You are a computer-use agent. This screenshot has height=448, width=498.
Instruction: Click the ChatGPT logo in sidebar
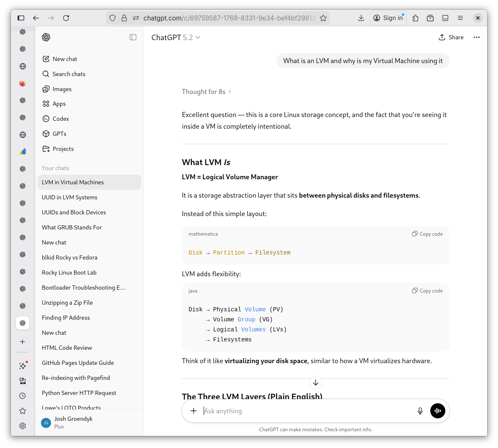point(46,37)
